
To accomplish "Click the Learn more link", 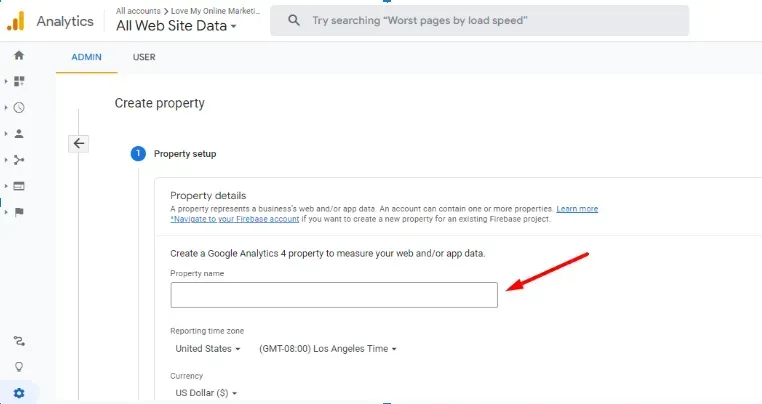I will click(577, 209).
